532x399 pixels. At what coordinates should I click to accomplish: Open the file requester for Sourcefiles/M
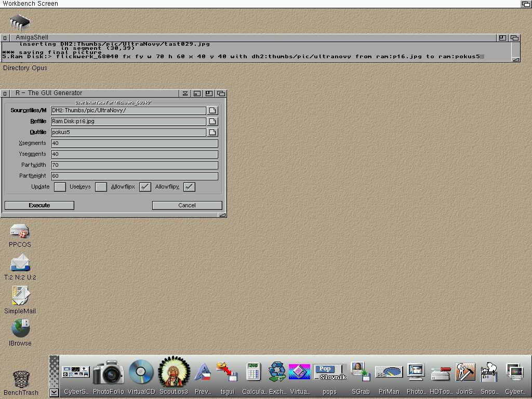[212, 111]
